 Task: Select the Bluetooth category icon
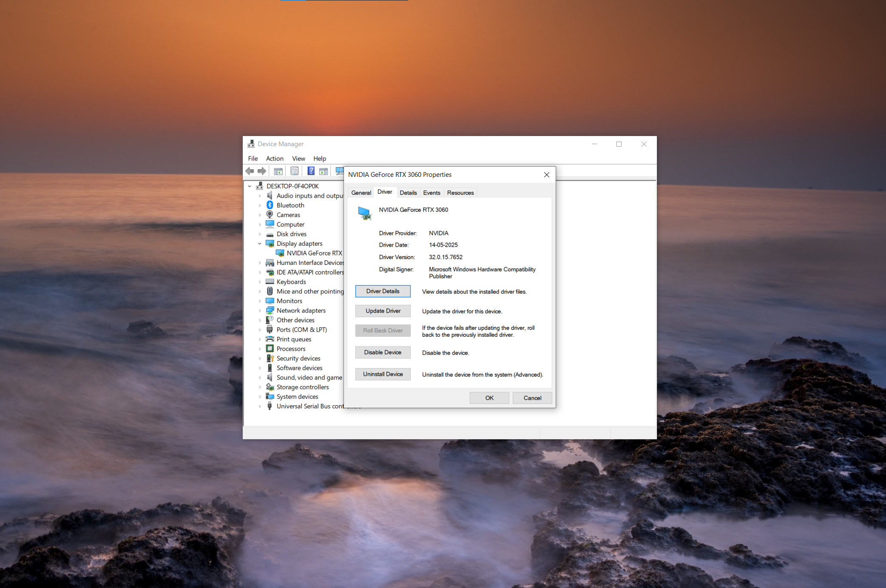coord(270,205)
